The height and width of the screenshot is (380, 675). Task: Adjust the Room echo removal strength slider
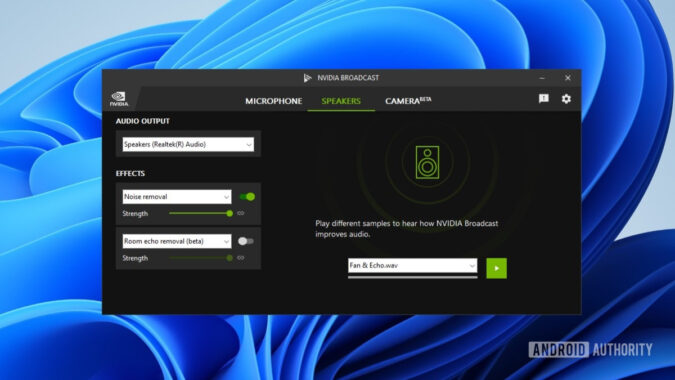tap(201, 258)
